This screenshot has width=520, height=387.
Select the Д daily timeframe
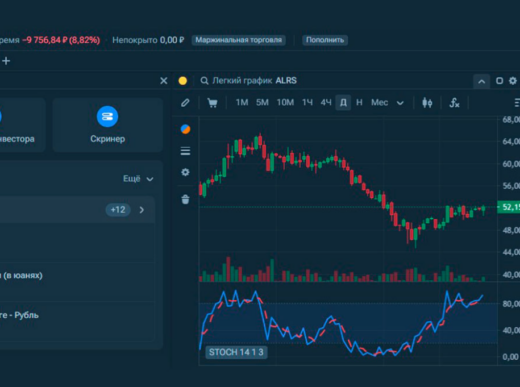[343, 102]
